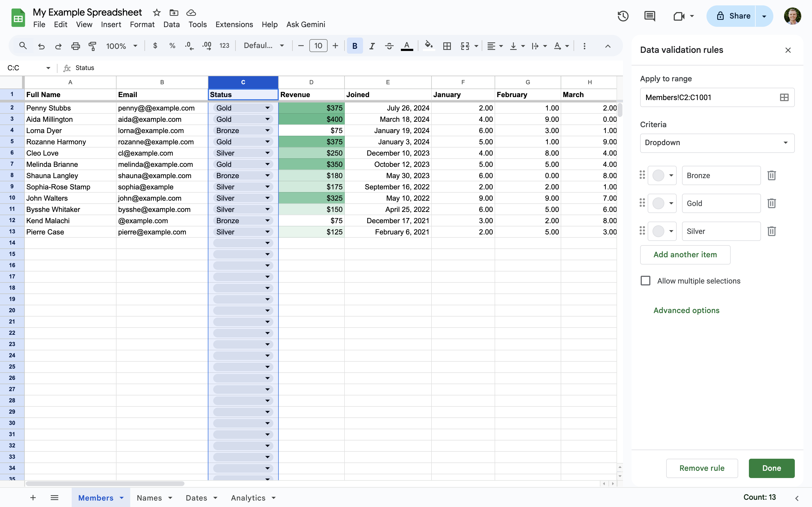Open the Bronze item color swatch
This screenshot has width=812, height=507.
pos(662,175)
